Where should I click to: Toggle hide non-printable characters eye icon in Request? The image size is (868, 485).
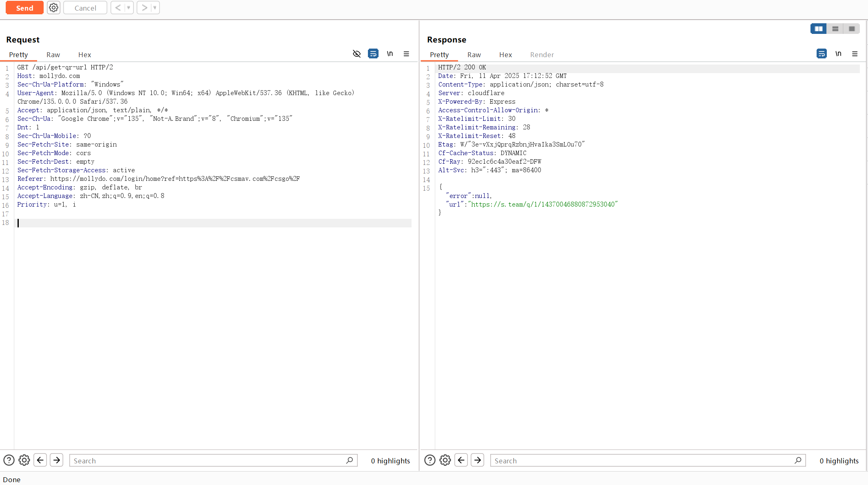356,54
